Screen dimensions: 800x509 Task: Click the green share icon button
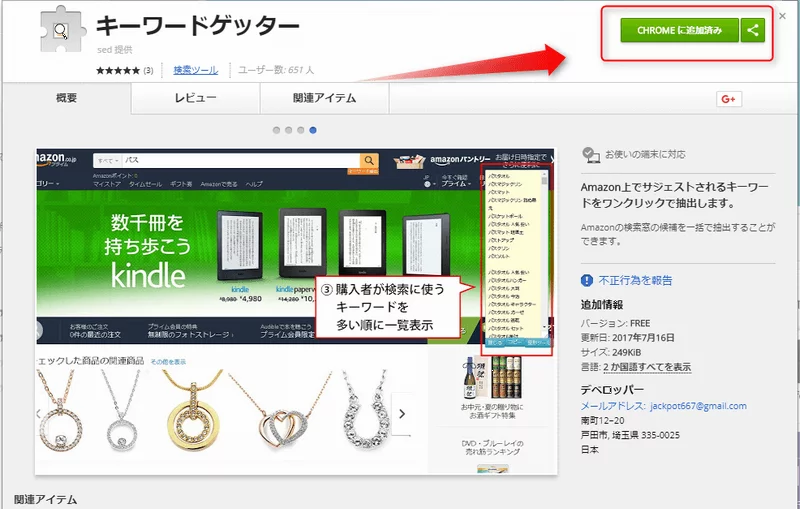pos(754,31)
